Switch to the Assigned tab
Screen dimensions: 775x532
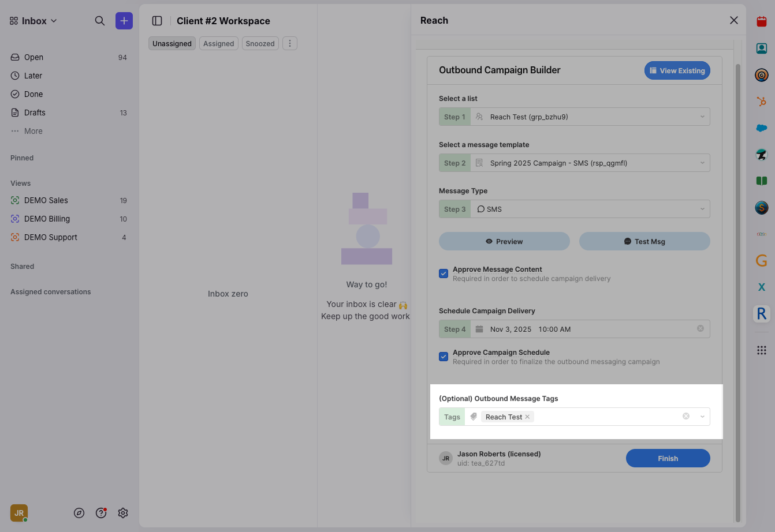point(218,44)
